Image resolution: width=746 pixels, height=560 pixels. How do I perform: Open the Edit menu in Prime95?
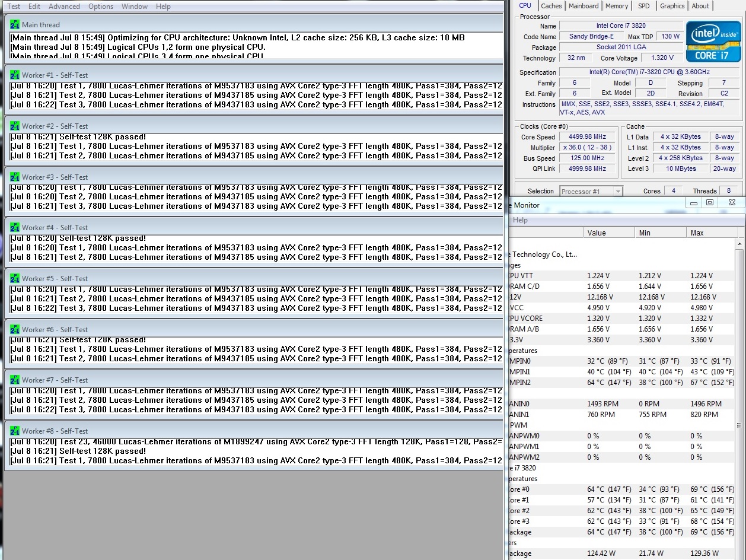point(34,7)
